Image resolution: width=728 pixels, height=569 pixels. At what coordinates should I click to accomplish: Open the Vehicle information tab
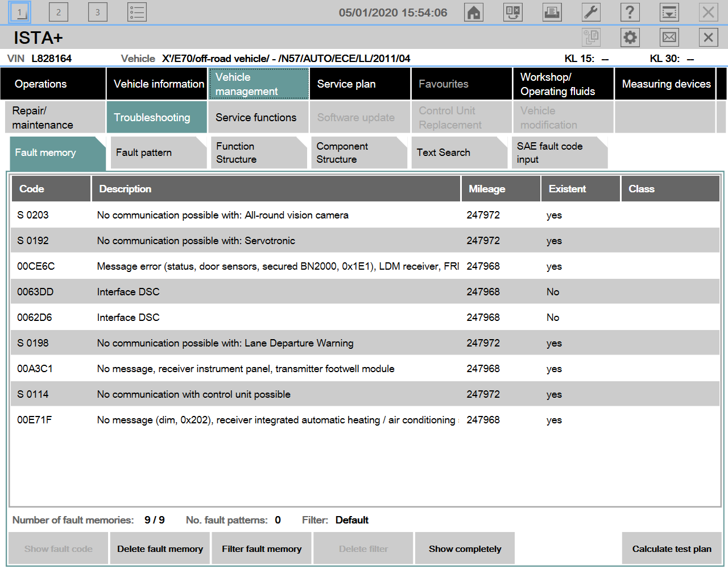pos(158,84)
